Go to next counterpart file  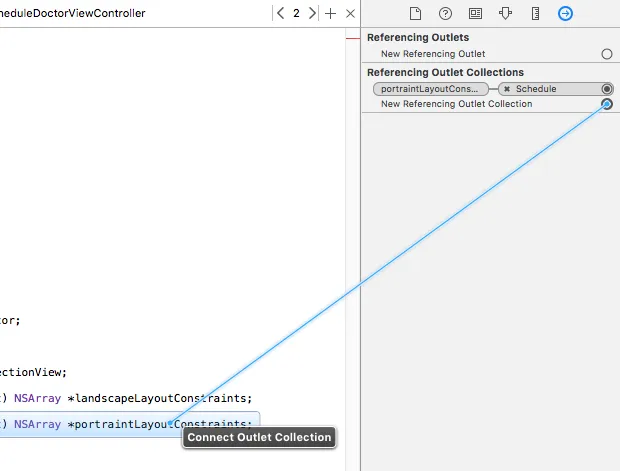312,13
